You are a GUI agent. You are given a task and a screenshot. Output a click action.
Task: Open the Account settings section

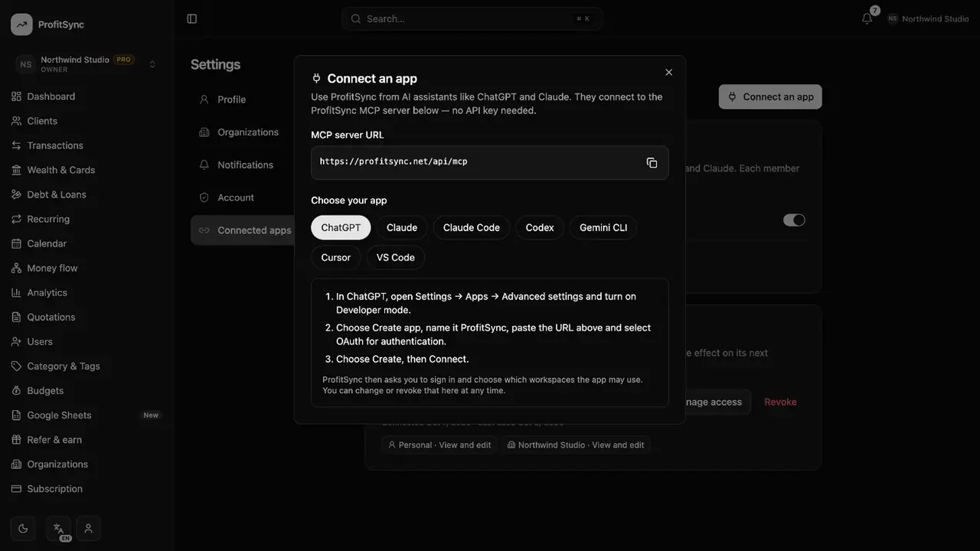(242, 197)
